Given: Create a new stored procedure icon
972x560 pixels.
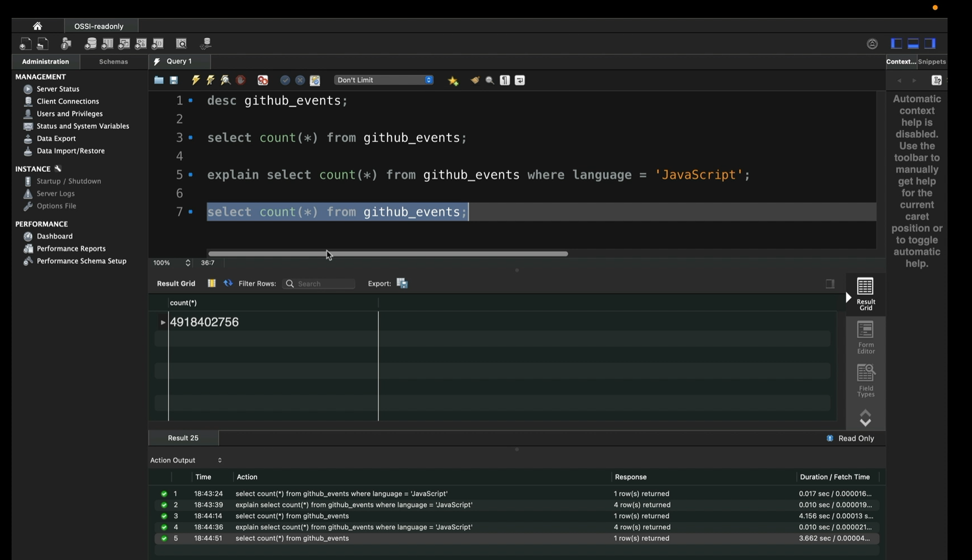Looking at the screenshot, I should [x=141, y=44].
